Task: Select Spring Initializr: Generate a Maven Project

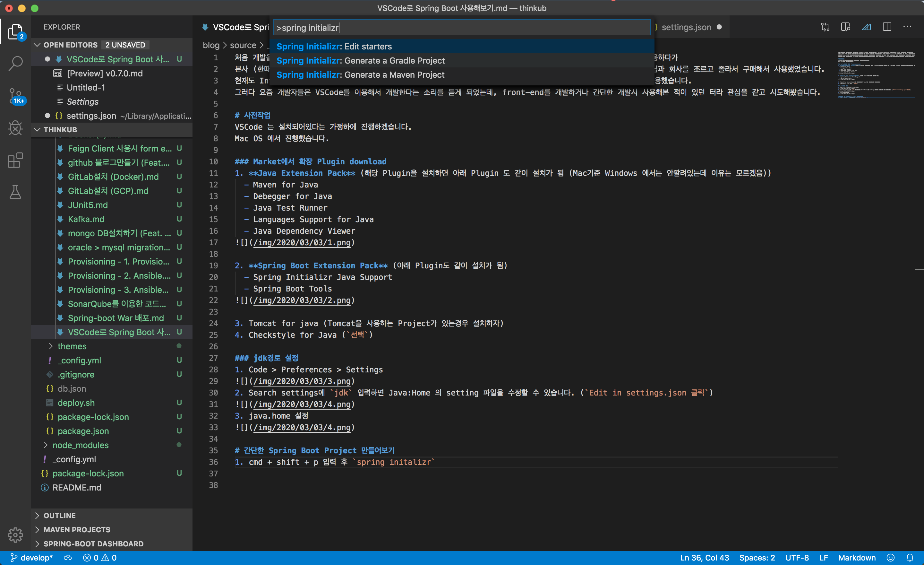Action: coord(462,75)
